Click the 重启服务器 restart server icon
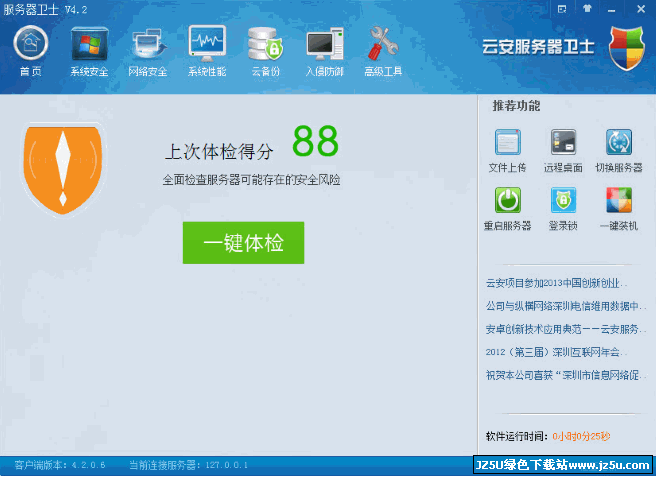Image resolution: width=656 pixels, height=477 pixels. pyautogui.click(x=507, y=200)
